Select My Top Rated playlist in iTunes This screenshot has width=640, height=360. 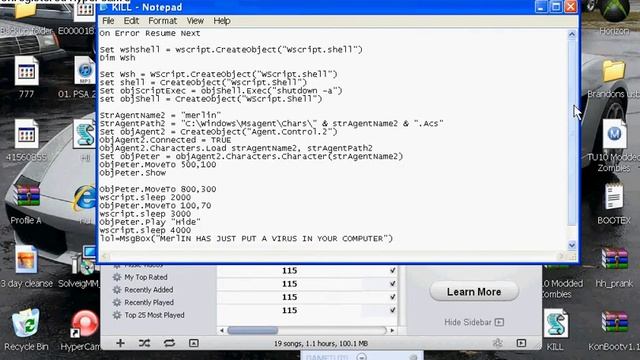tap(146, 277)
